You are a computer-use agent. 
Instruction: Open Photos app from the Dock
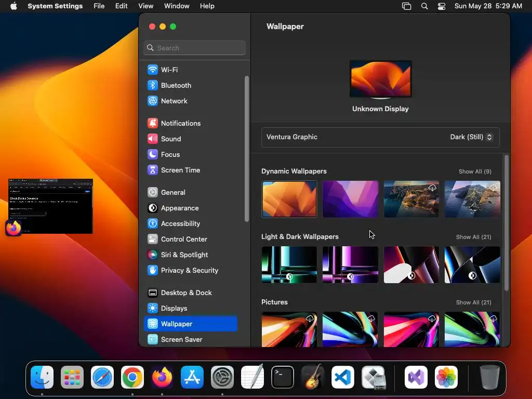(446, 377)
